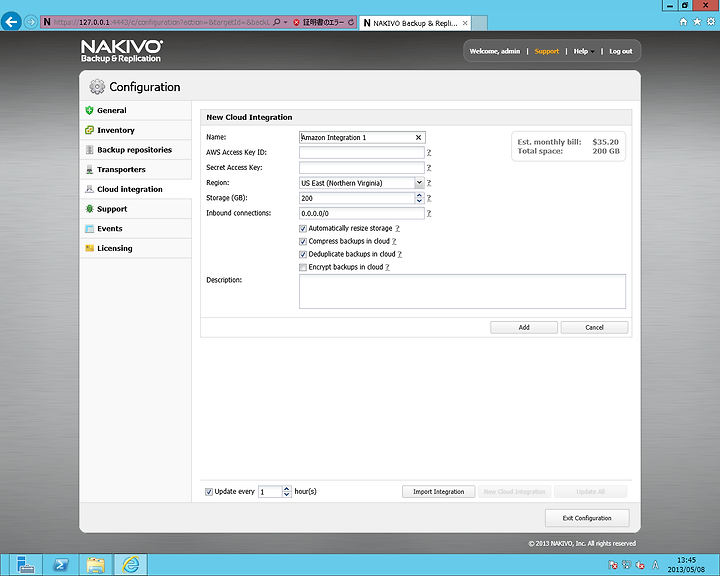Image resolution: width=720 pixels, height=576 pixels.
Task: Open the Support sidebar section
Action: tap(135, 209)
